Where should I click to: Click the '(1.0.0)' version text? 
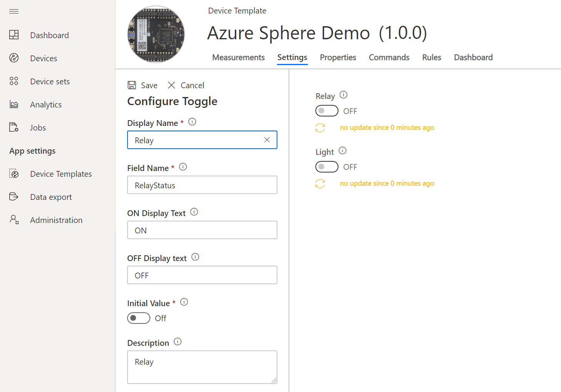(x=403, y=33)
